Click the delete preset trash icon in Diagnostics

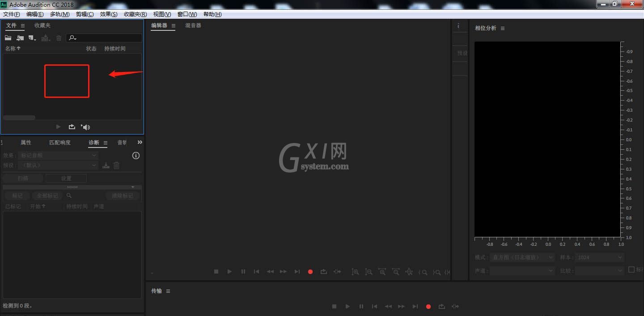(116, 165)
